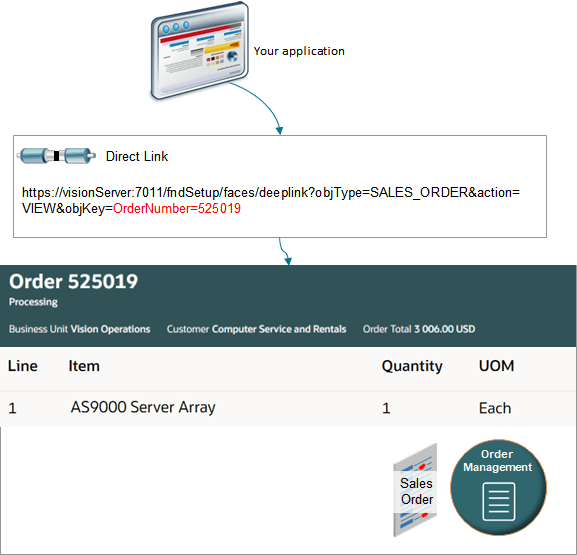Click the Each UOM cell

pos(495,408)
